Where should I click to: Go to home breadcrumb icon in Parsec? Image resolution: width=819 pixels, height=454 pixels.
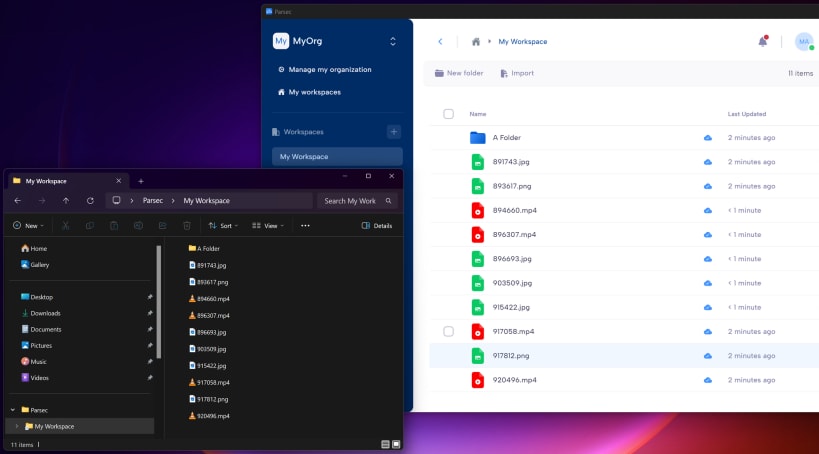coord(475,41)
